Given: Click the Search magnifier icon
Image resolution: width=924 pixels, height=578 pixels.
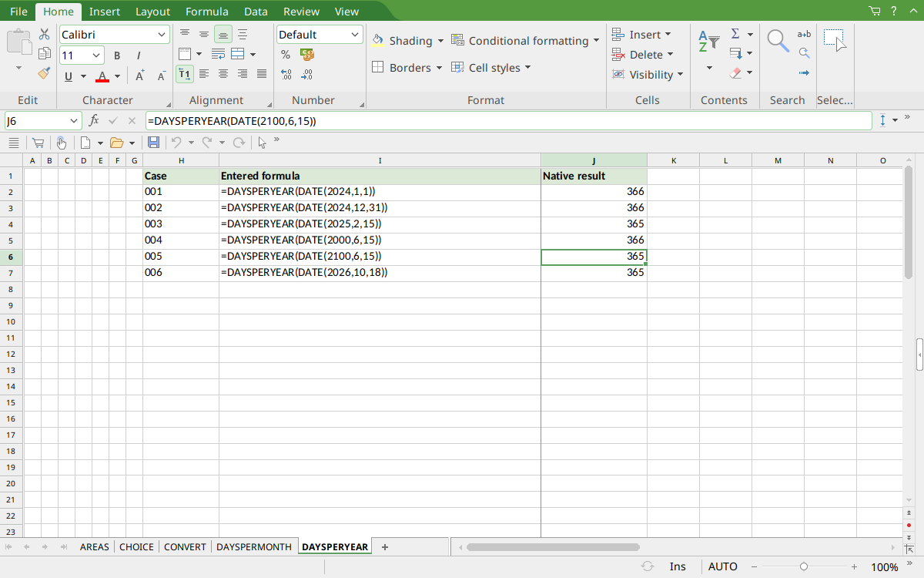Looking at the screenshot, I should point(778,41).
